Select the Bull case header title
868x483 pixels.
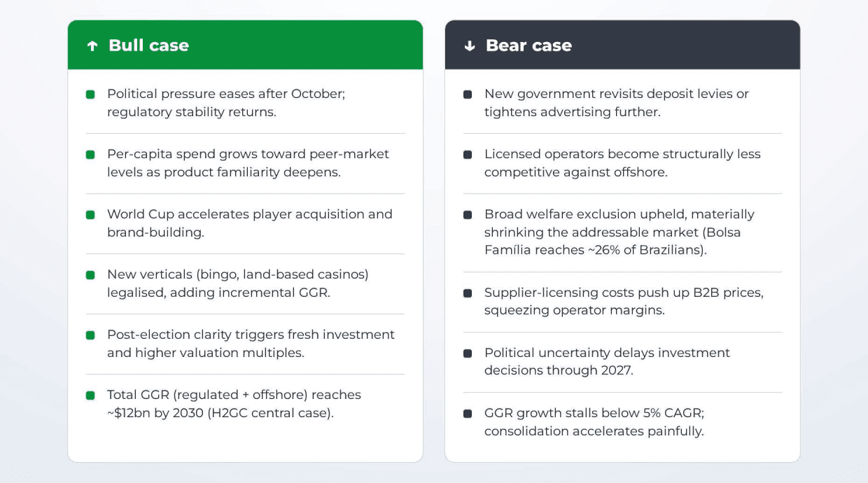tap(148, 45)
